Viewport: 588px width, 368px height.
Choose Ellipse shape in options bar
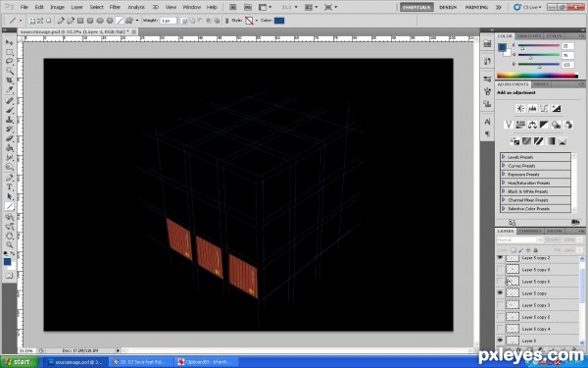pos(100,21)
